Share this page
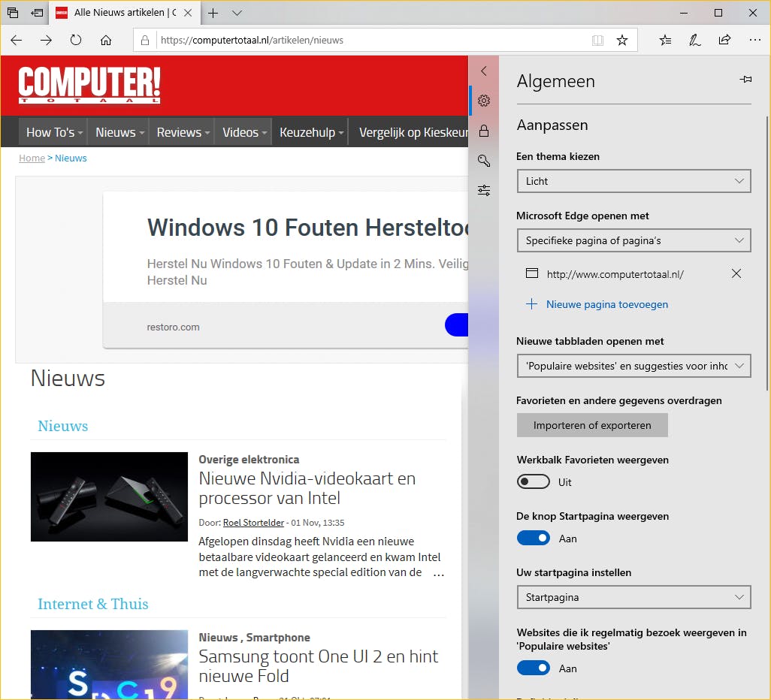Viewport: 771px width, 700px height. (x=724, y=41)
